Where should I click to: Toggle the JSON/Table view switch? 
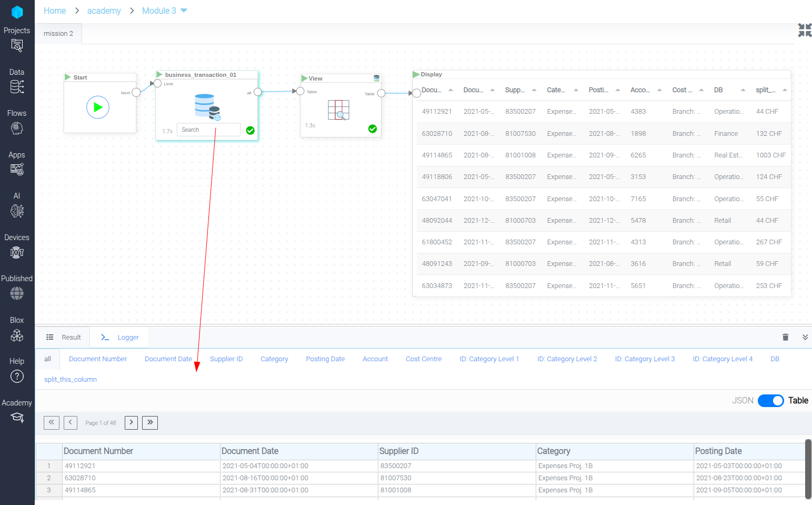coord(770,401)
